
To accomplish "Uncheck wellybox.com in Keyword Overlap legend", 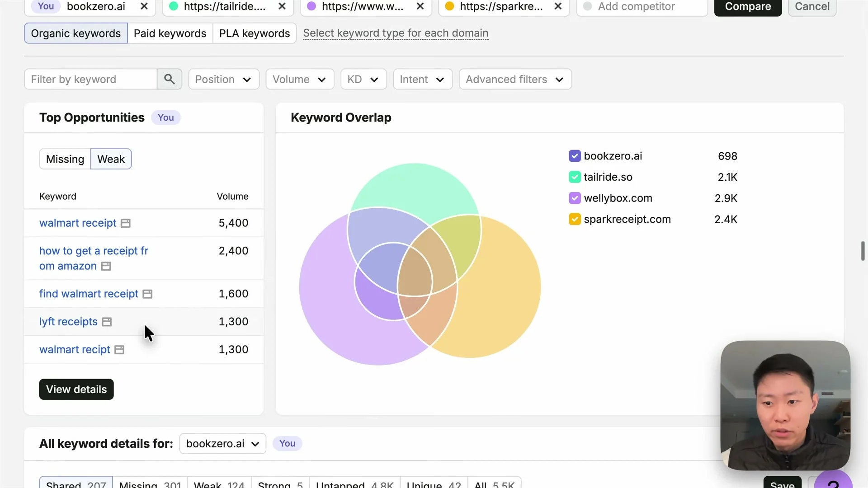I will click(575, 198).
